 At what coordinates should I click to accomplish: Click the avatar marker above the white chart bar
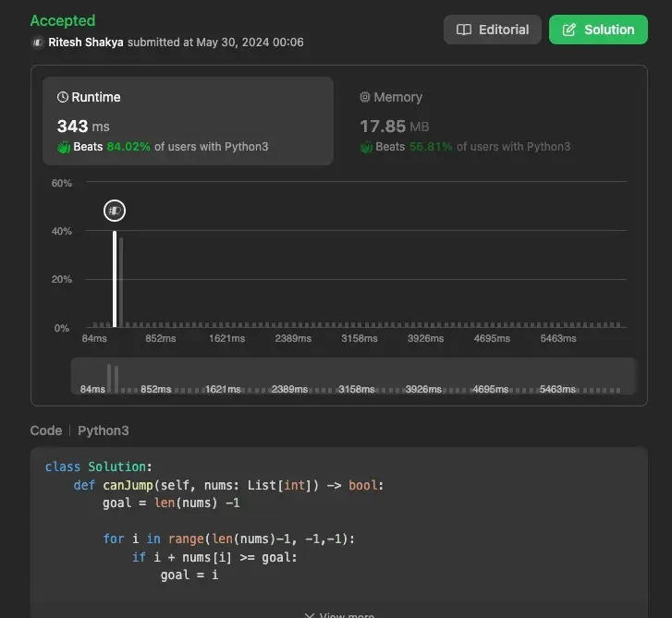coord(115,211)
